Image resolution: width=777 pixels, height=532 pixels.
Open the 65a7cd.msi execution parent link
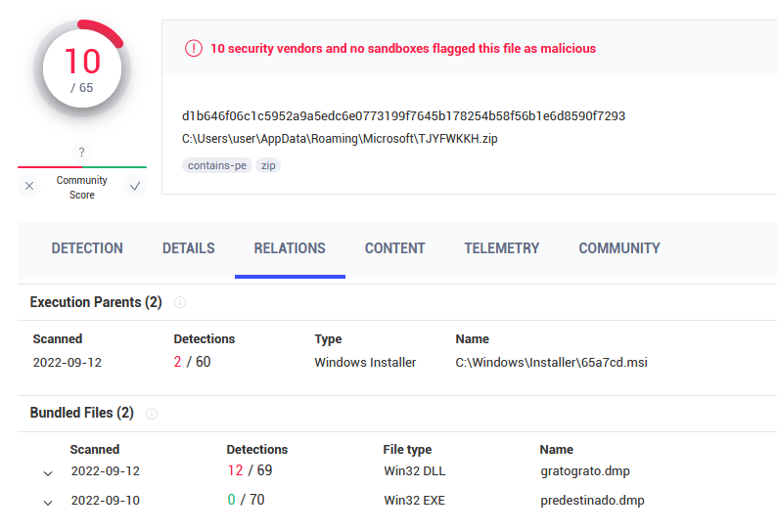tap(552, 362)
